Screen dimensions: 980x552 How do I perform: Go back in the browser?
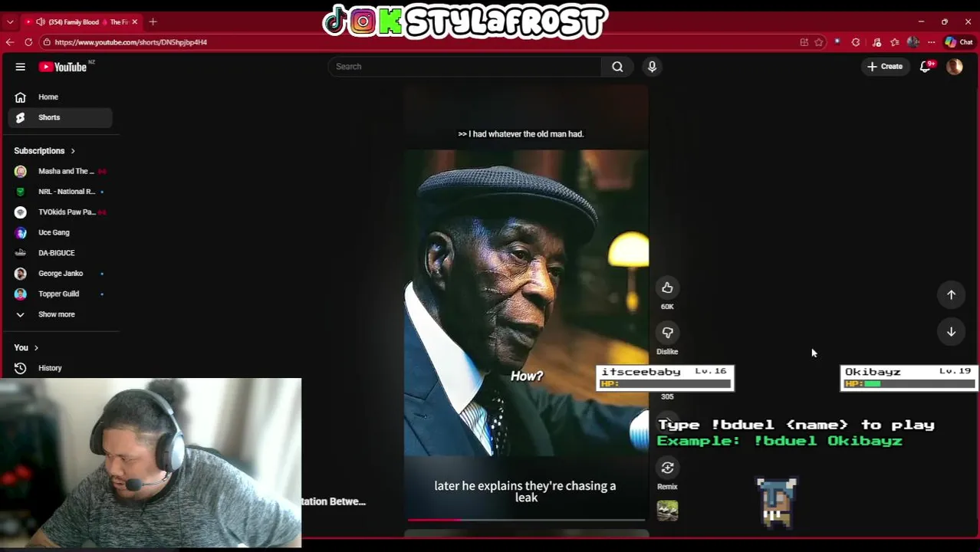(x=10, y=42)
